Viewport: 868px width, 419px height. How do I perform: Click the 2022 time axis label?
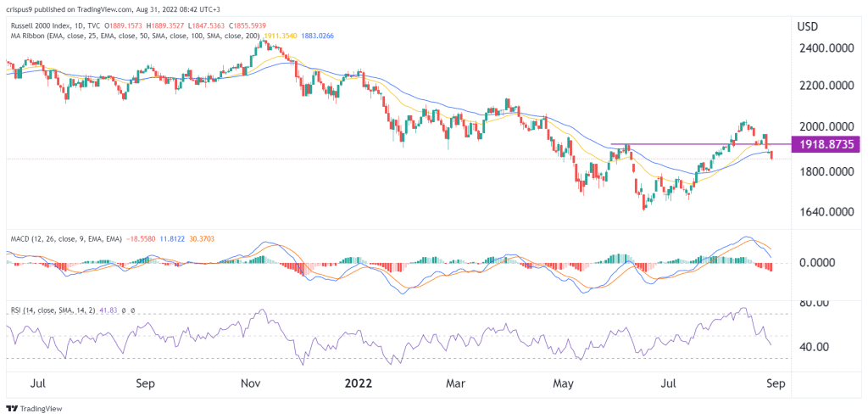click(x=359, y=383)
